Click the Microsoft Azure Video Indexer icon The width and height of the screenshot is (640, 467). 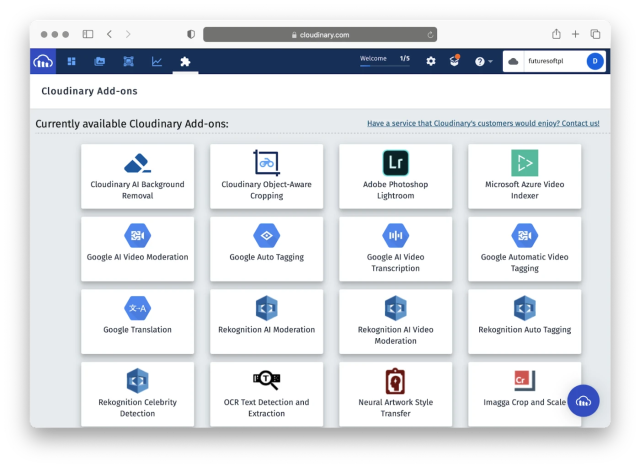[524, 162]
